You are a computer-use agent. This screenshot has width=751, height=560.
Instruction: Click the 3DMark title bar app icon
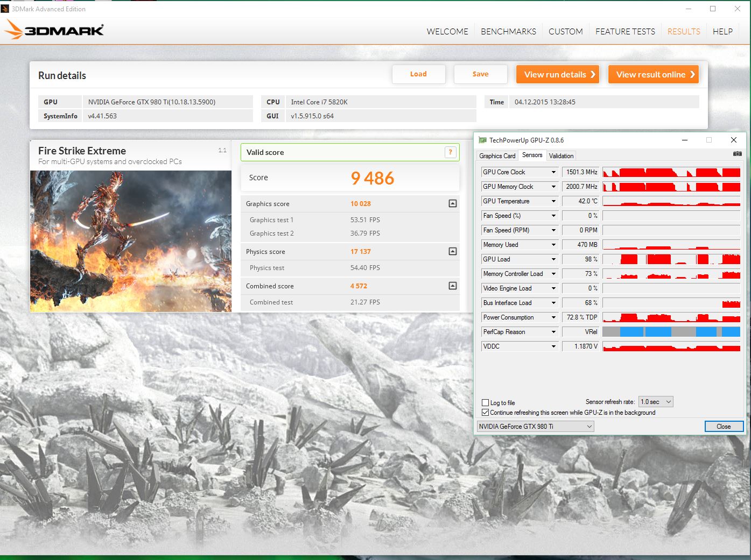point(5,9)
